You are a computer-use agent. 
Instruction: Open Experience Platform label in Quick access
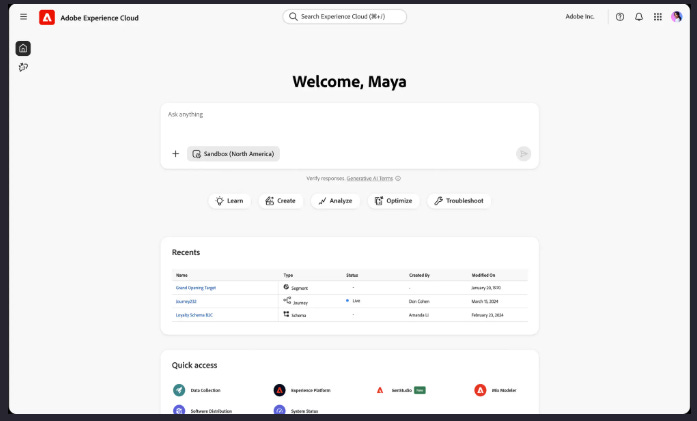(x=311, y=390)
